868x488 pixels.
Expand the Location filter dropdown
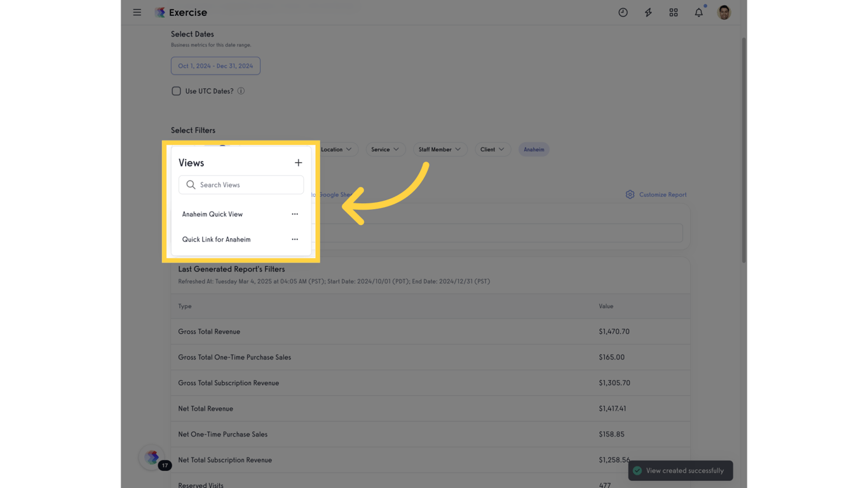coord(337,149)
